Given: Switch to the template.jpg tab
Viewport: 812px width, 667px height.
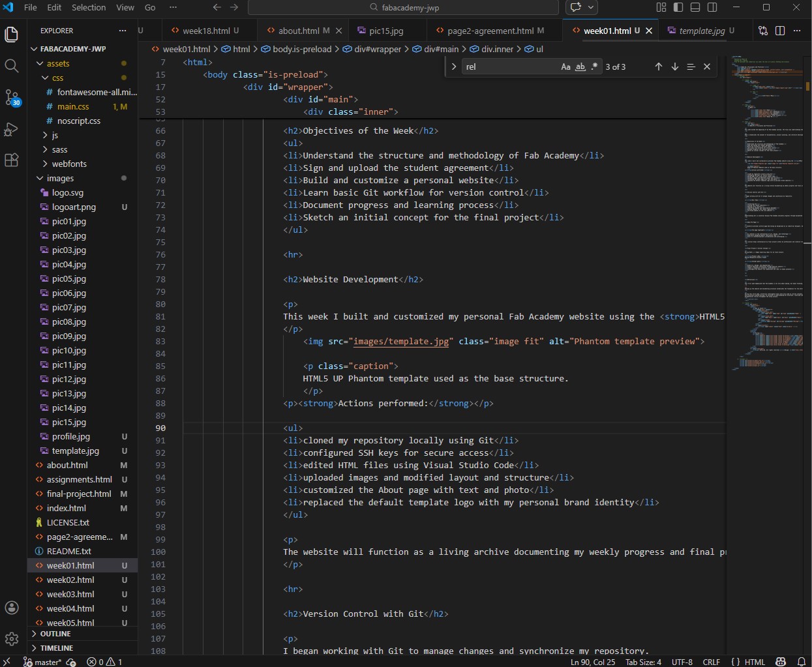Looking at the screenshot, I should coord(702,31).
